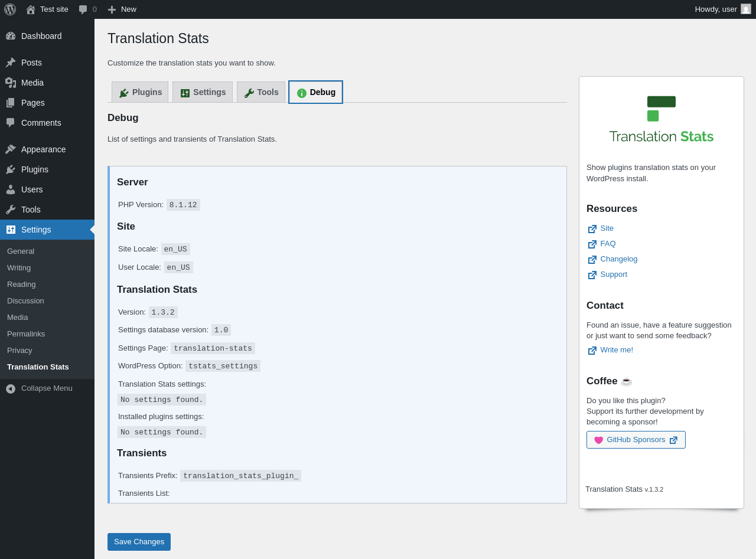This screenshot has height=559, width=756.
Task: Click the translation-stats settings page value
Action: (213, 348)
